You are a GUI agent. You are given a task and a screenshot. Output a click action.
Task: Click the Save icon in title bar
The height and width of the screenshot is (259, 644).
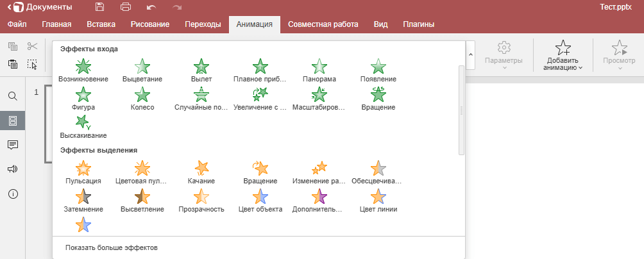pos(99,7)
